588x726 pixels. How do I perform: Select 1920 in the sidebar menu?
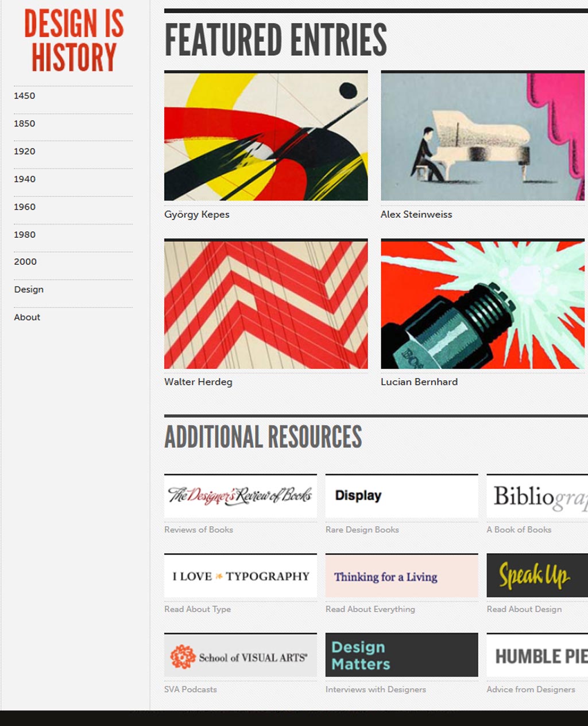[25, 152]
